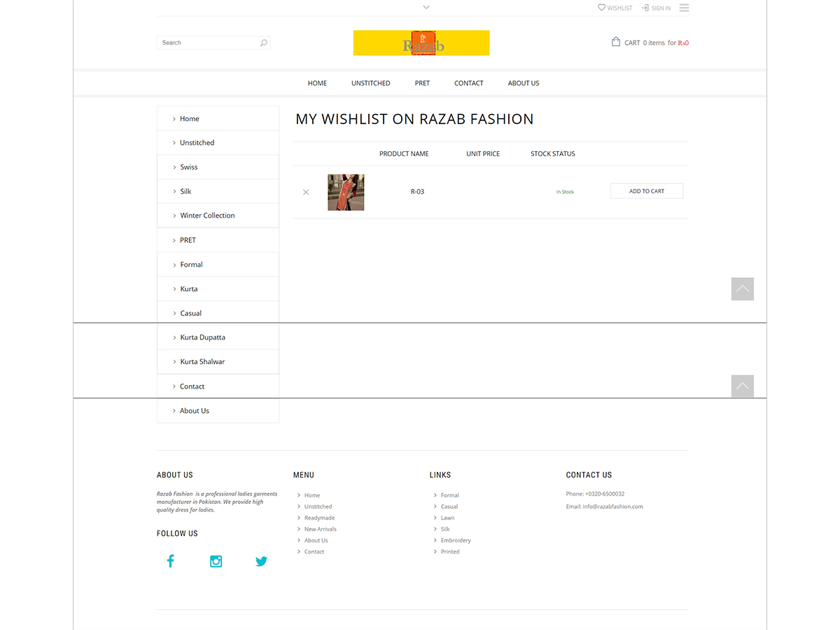The width and height of the screenshot is (840, 630).
Task: Click the Razab logo banner
Action: click(421, 43)
